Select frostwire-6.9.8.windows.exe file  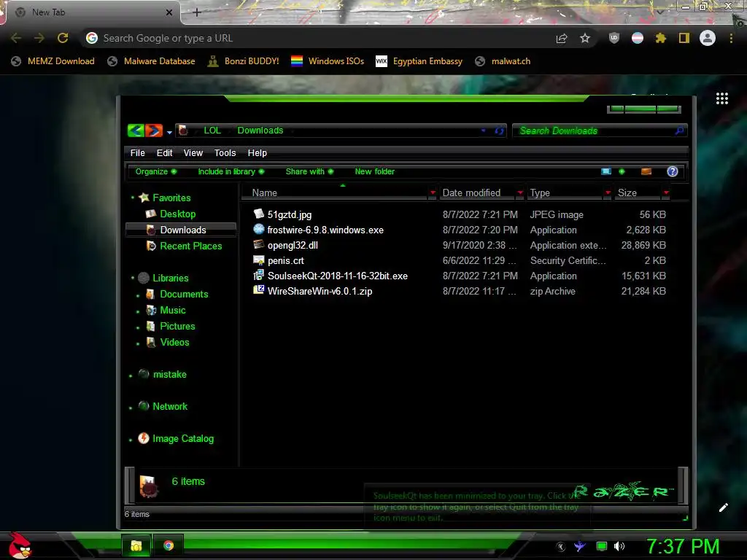pyautogui.click(x=325, y=230)
